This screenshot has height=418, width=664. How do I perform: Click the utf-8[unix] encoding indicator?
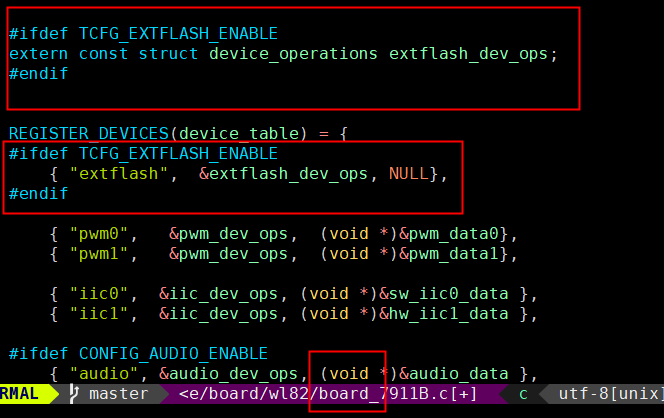(x=609, y=394)
